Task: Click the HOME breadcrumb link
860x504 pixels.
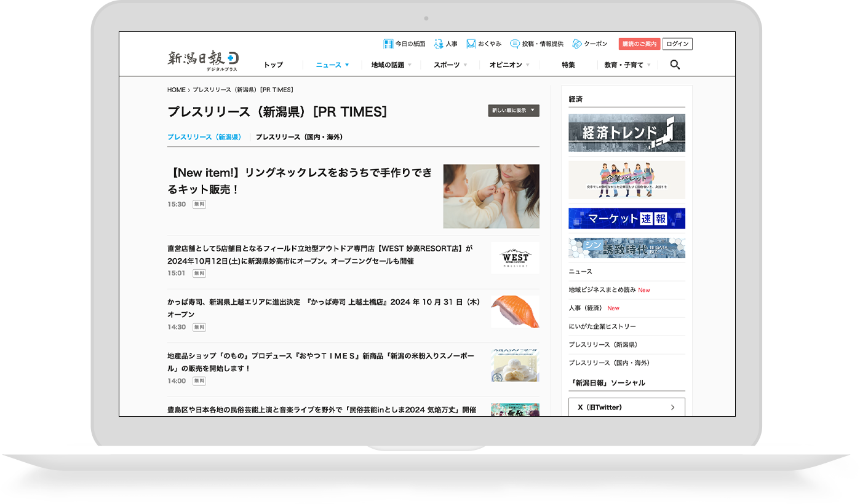Action: (x=176, y=90)
